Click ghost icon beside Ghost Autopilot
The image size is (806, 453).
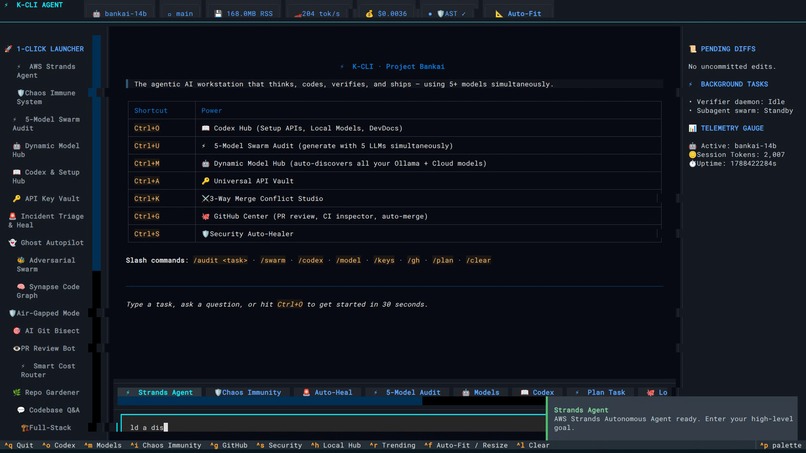click(12, 243)
